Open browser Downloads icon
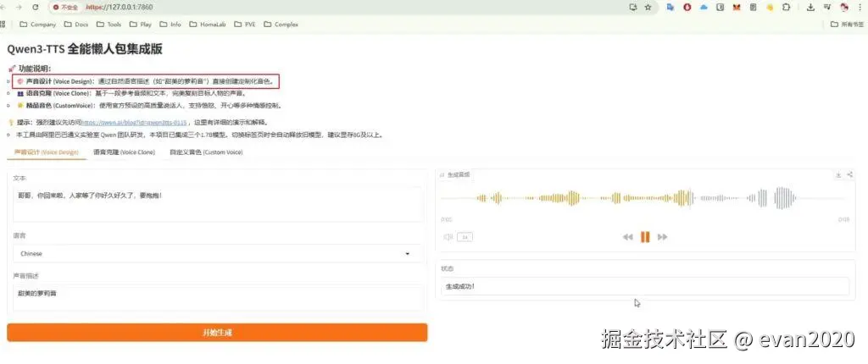 810,7
